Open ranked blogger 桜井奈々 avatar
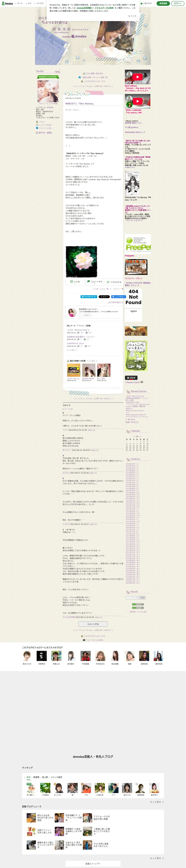This screenshot has height=868, width=186. [154, 788]
